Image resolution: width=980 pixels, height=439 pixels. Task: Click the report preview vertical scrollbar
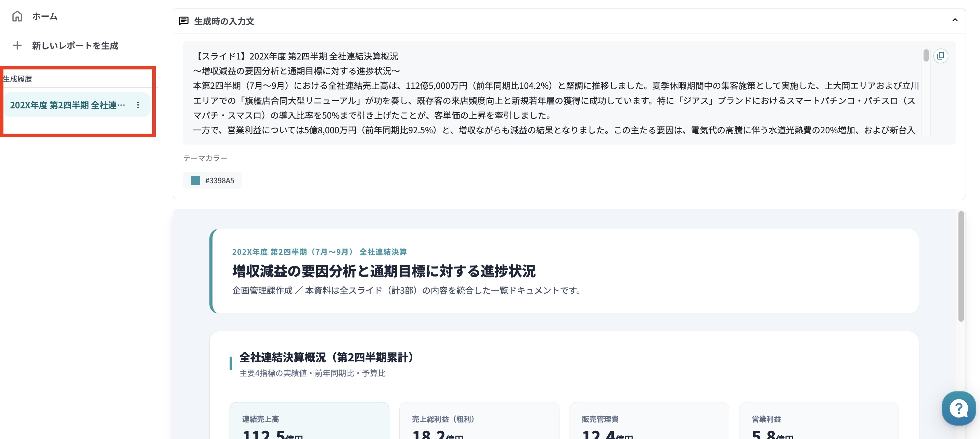pos(961,266)
